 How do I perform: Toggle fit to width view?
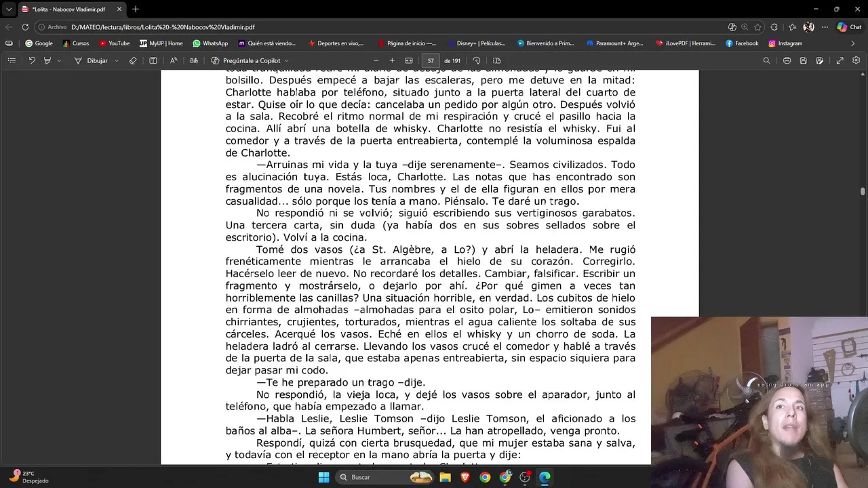[x=409, y=60]
